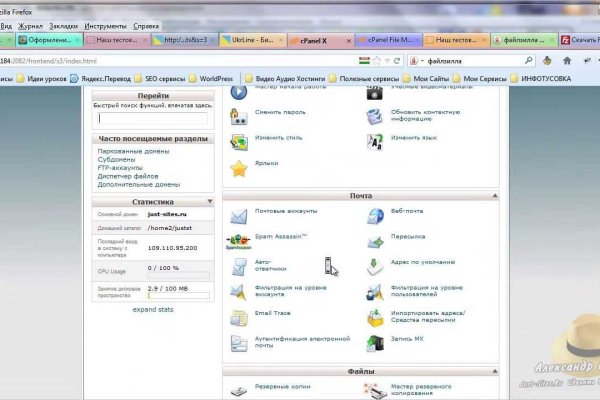
Task: Open the Диспетчер файлов link
Action: (123, 176)
